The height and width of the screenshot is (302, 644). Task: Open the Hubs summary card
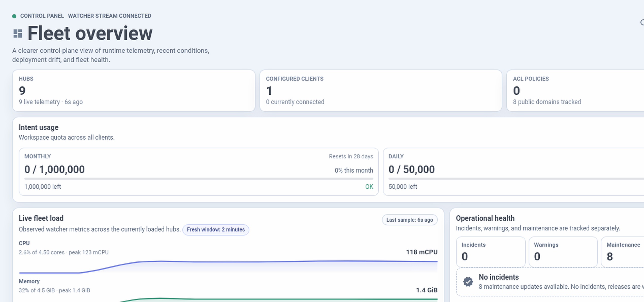[x=134, y=91]
